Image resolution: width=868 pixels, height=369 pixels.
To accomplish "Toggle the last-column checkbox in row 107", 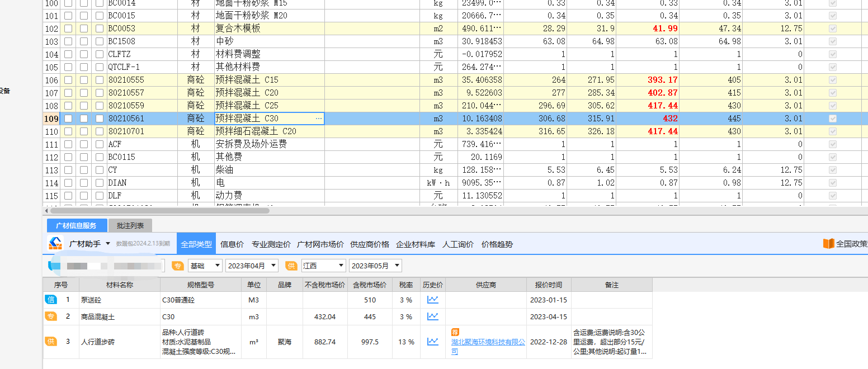I will (x=833, y=93).
